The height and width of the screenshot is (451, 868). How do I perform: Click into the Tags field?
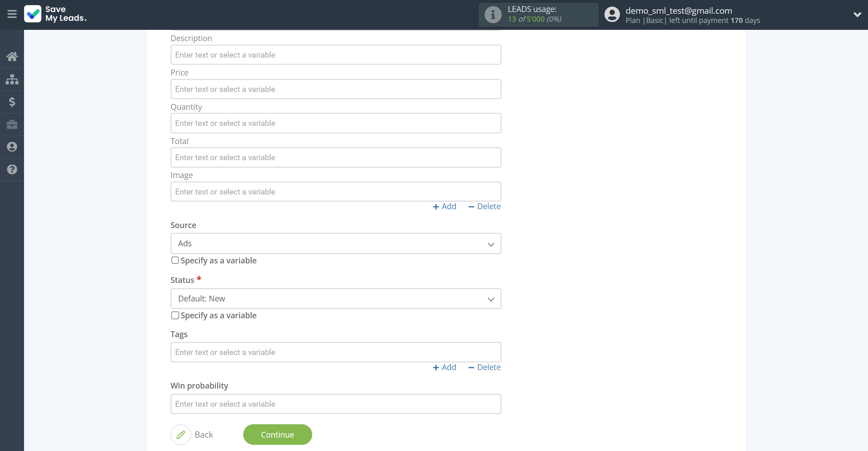tap(336, 352)
